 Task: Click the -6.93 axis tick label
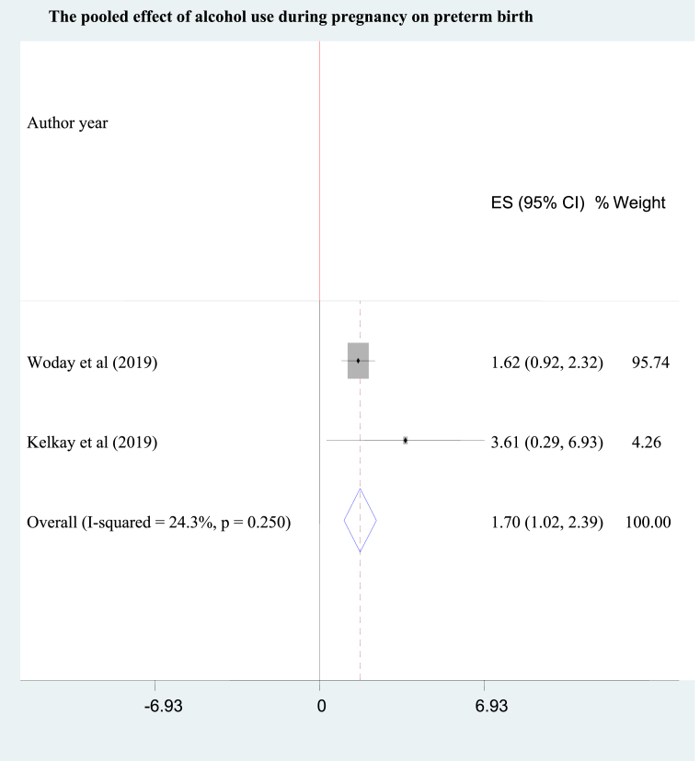pos(164,706)
